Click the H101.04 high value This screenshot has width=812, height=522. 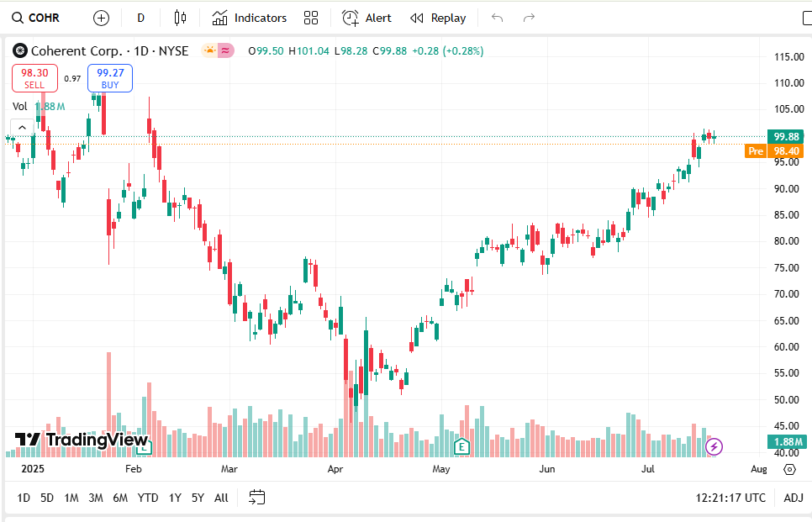308,50
